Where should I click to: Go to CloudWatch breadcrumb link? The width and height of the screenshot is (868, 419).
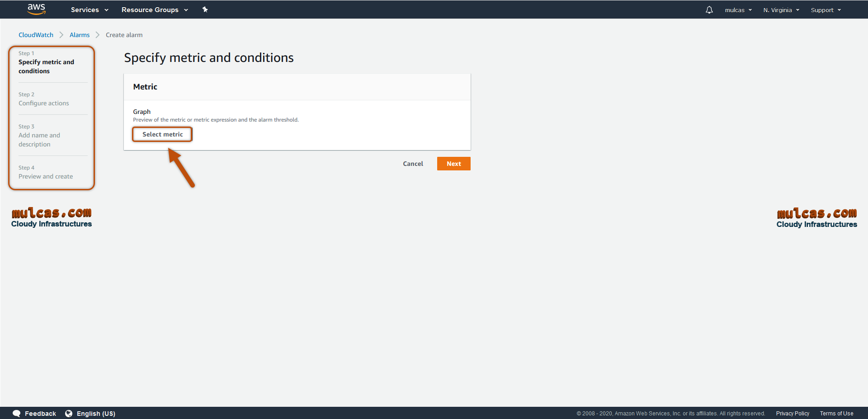(36, 35)
